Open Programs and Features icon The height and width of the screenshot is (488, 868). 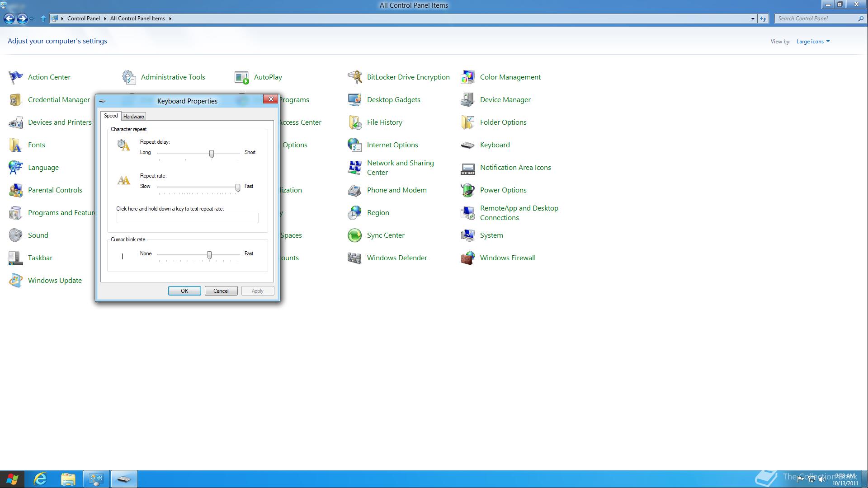click(x=16, y=213)
